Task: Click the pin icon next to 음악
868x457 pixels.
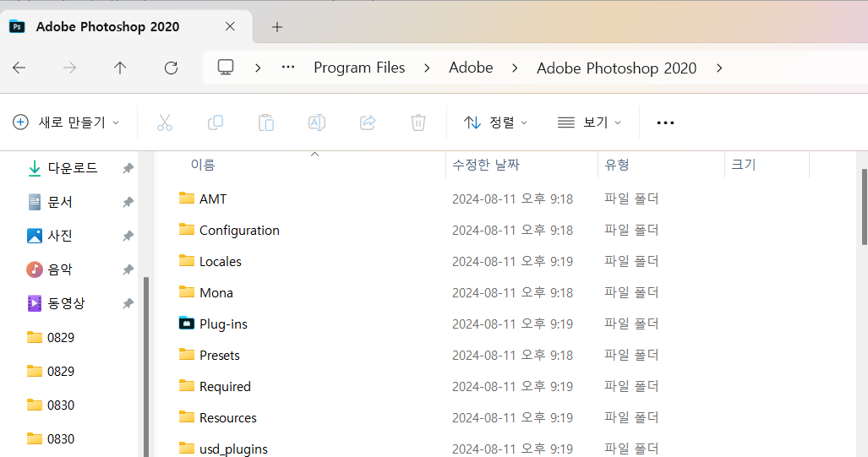Action: coord(128,270)
